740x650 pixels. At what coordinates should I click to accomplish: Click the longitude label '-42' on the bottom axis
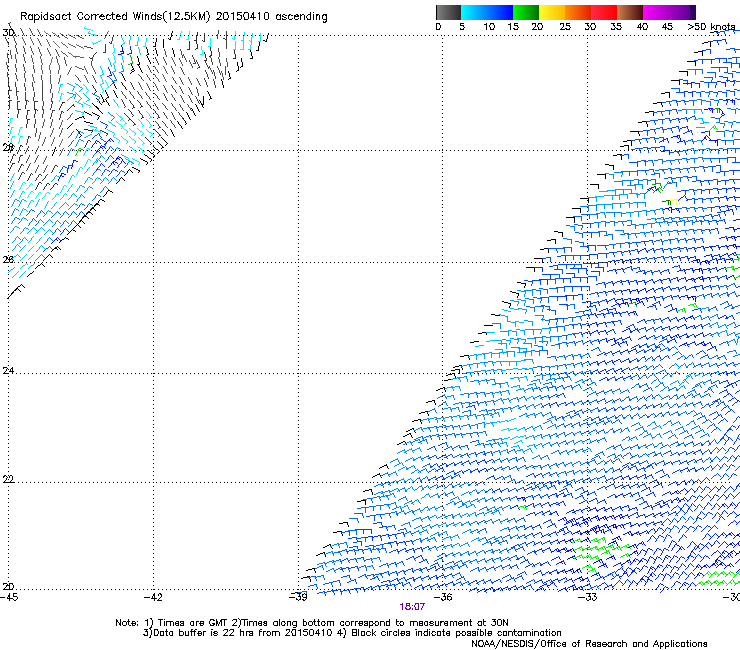153,597
